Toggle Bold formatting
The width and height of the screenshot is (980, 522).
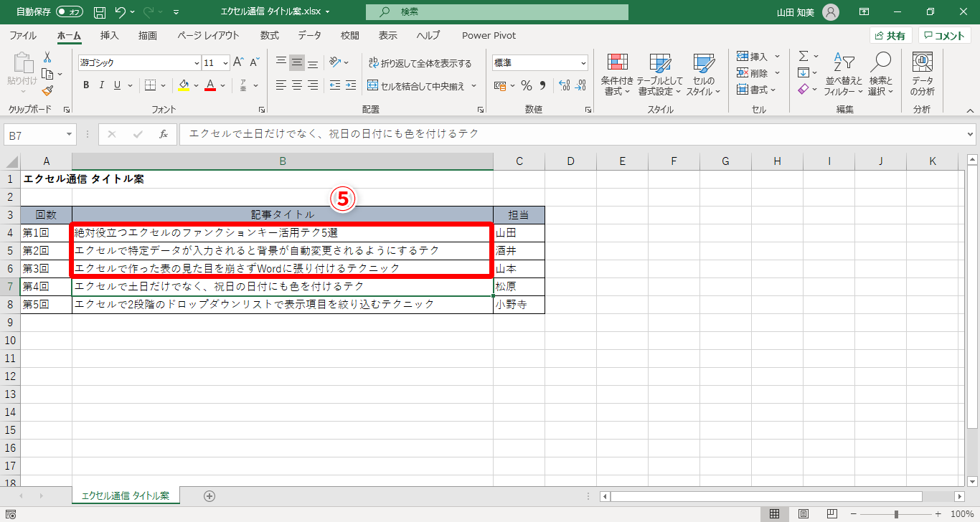(x=86, y=85)
